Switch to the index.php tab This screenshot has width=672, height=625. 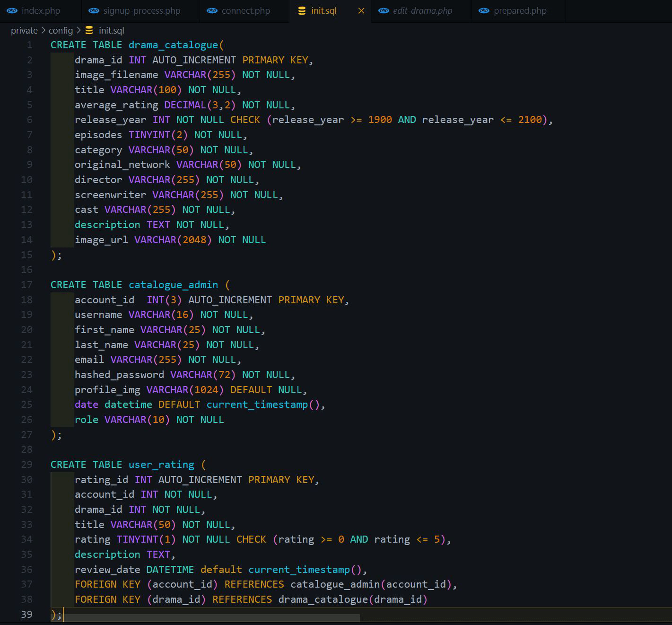pos(40,10)
